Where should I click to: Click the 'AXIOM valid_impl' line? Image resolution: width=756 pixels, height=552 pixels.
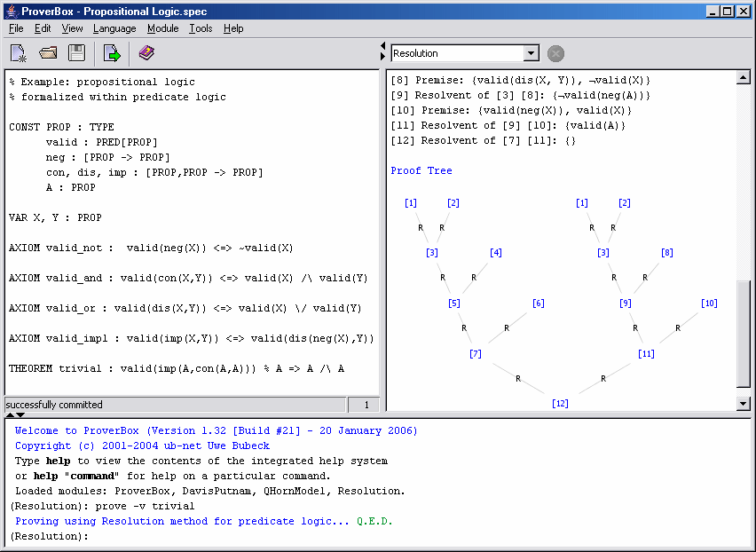point(192,338)
